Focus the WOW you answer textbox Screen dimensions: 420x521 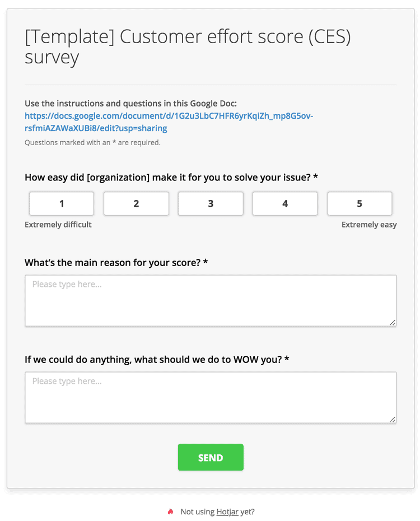pos(211,397)
